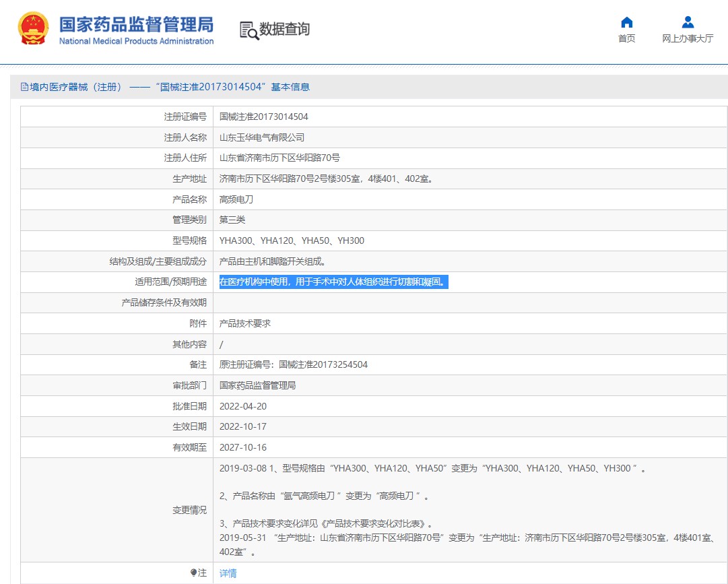Click the highlighted 适用范围 description text
The height and width of the screenshot is (584, 728).
pos(333,282)
